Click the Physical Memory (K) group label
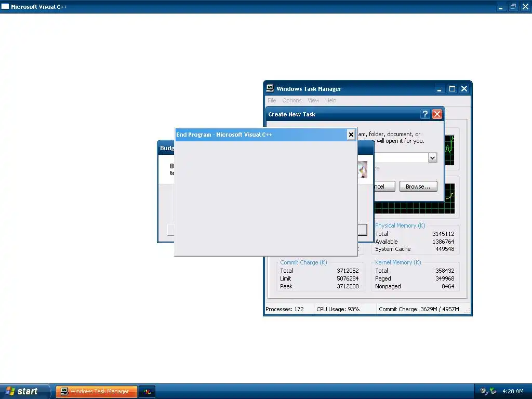 click(x=400, y=225)
